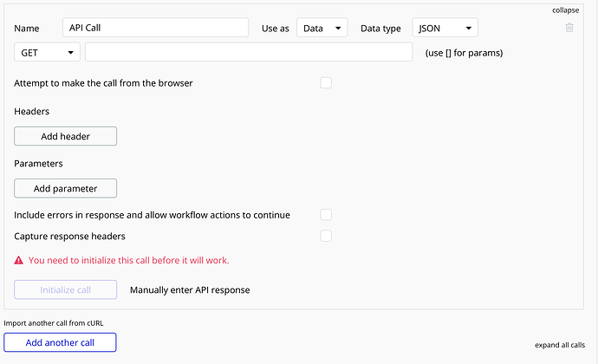Check include errors in response option
The image size is (598, 364).
[x=326, y=215]
